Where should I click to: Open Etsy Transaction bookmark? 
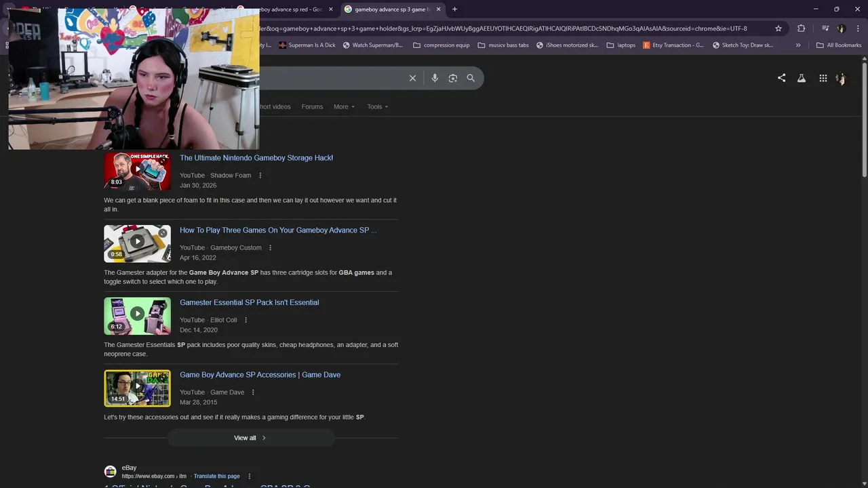[673, 45]
